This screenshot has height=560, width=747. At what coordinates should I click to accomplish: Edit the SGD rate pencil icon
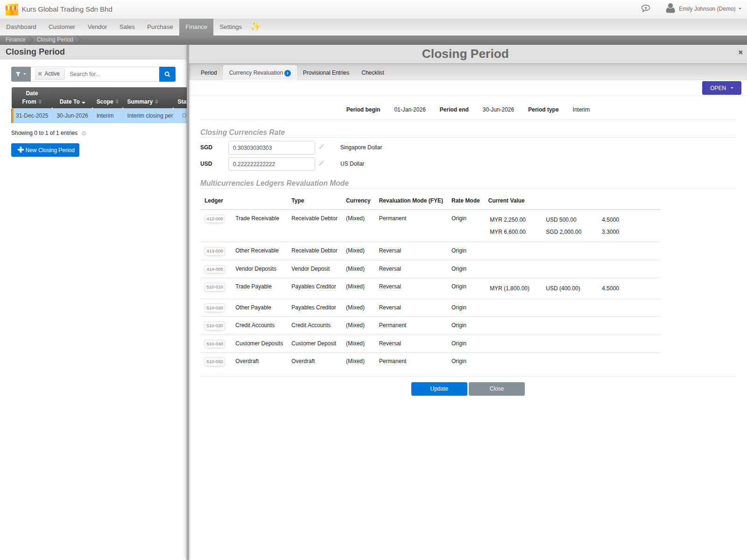pyautogui.click(x=321, y=147)
